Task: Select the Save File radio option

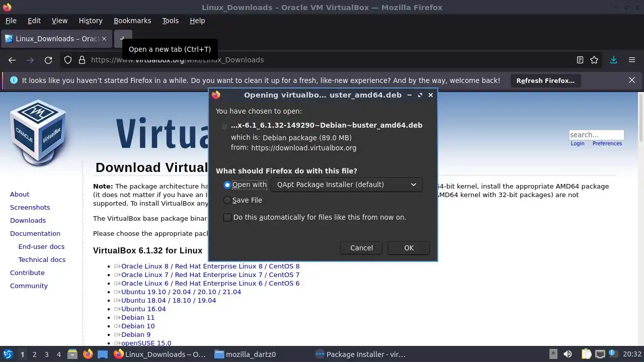Action: point(227,200)
